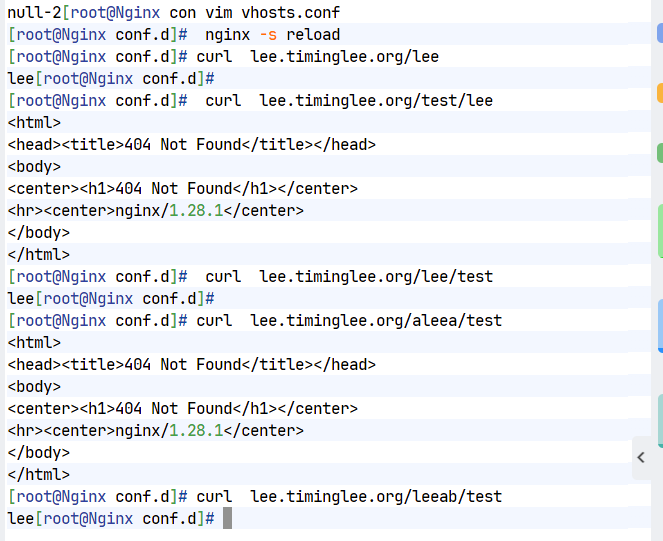
Task: Select the tall blue sidebar block
Action: (x=660, y=326)
